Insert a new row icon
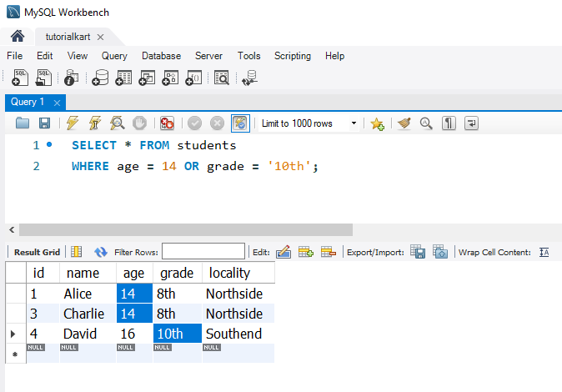 pos(306,252)
